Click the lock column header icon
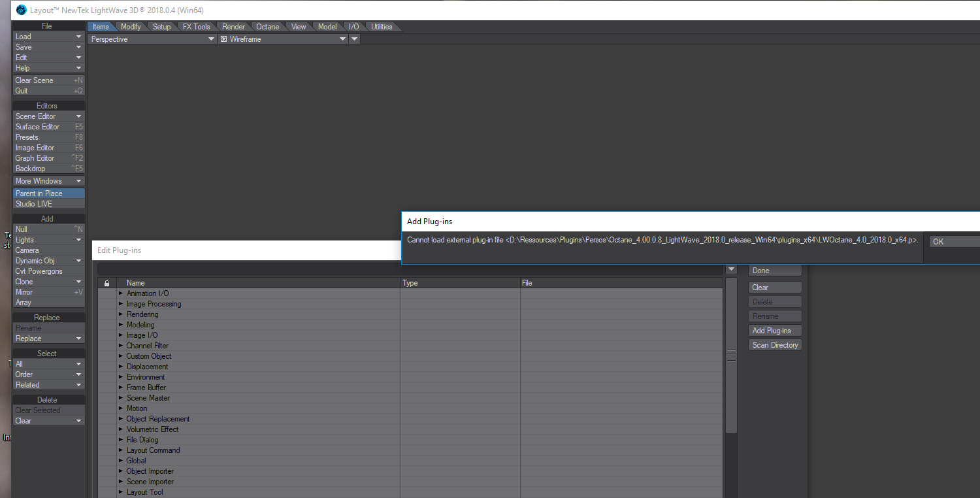This screenshot has height=498, width=980. tap(107, 283)
